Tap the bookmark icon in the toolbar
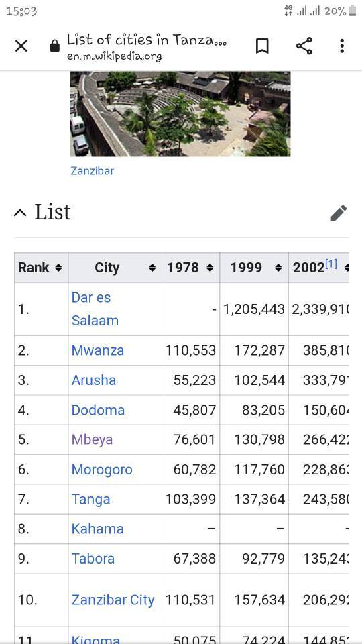 point(262,46)
